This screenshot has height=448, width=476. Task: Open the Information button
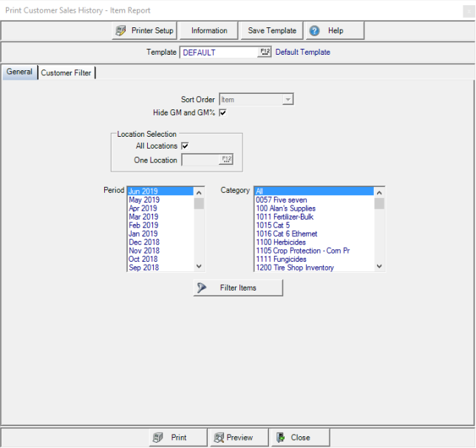(x=209, y=31)
